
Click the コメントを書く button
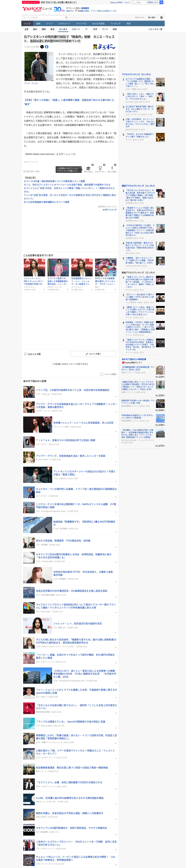point(93,354)
